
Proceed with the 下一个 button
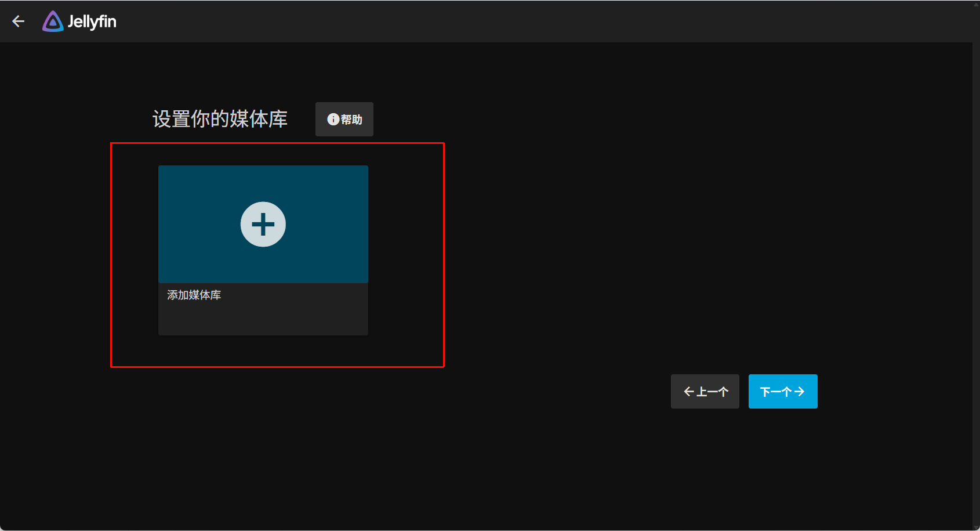[x=783, y=392]
